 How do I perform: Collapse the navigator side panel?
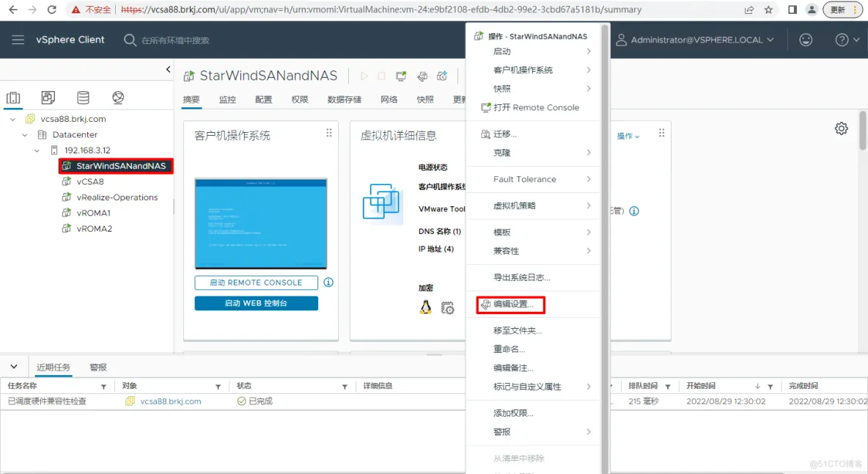pos(169,69)
